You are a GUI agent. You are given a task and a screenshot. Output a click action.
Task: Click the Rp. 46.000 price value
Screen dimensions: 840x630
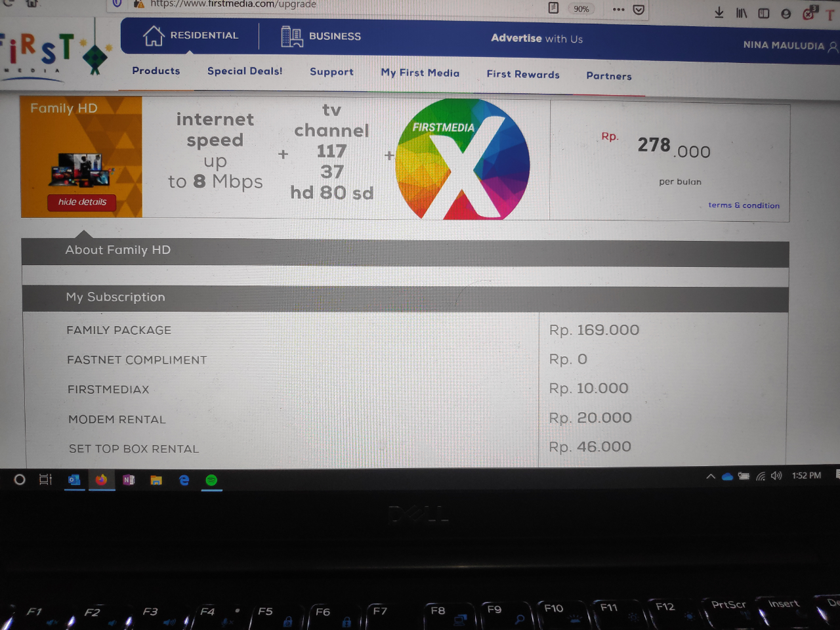click(x=590, y=447)
